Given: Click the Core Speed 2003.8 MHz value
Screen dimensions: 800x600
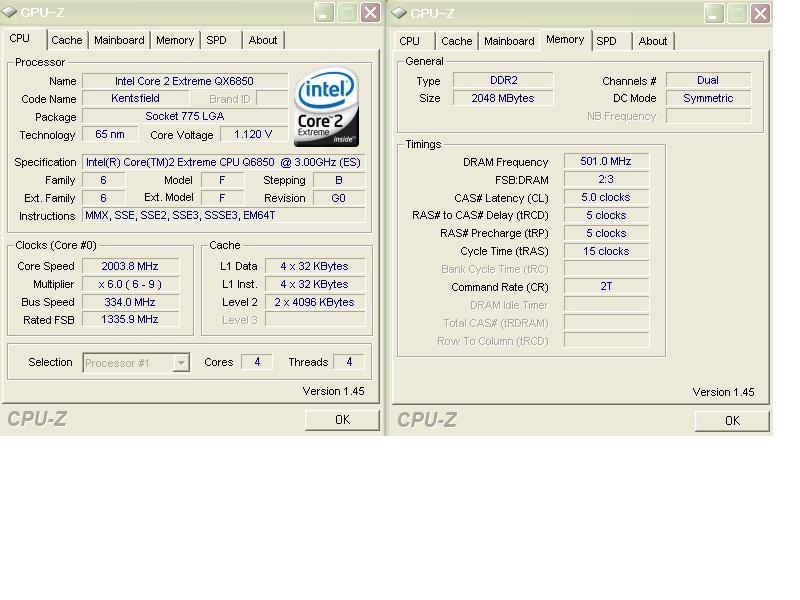Looking at the screenshot, I should pyautogui.click(x=130, y=266).
